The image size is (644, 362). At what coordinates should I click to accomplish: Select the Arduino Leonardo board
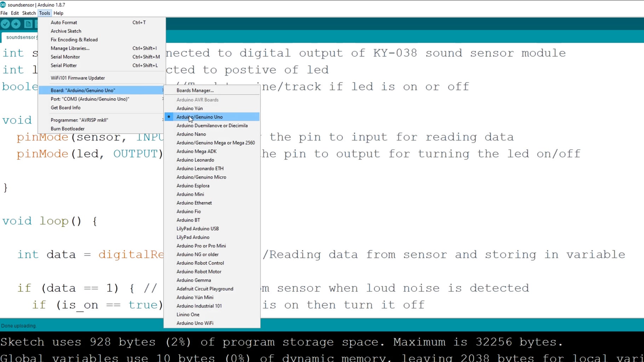pos(212,160)
